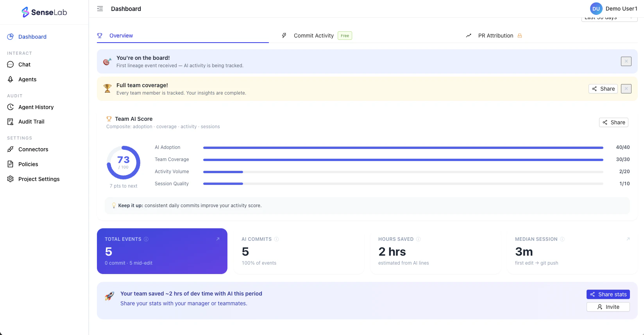Open the Demo User1 avatar menu
The image size is (644, 335).
(596, 9)
